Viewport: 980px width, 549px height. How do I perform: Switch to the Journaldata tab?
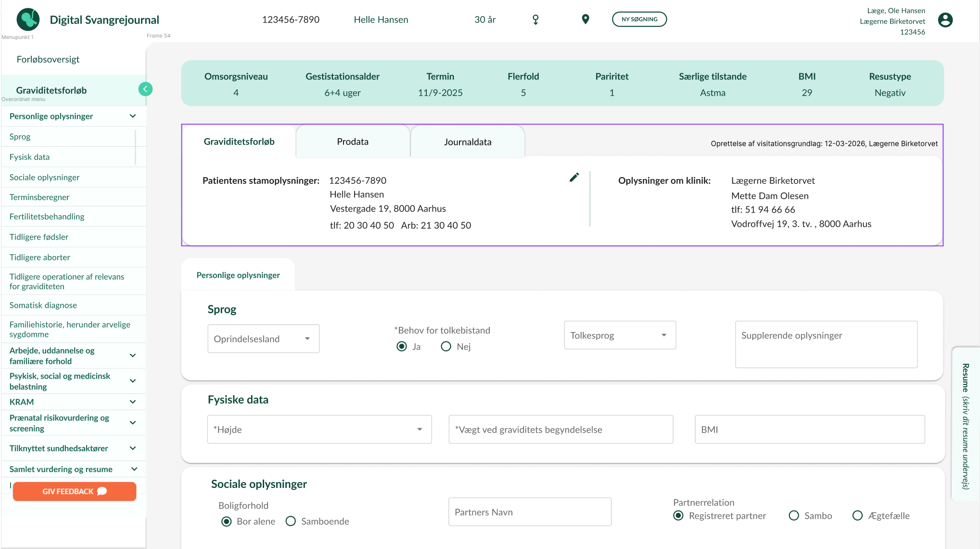467,142
